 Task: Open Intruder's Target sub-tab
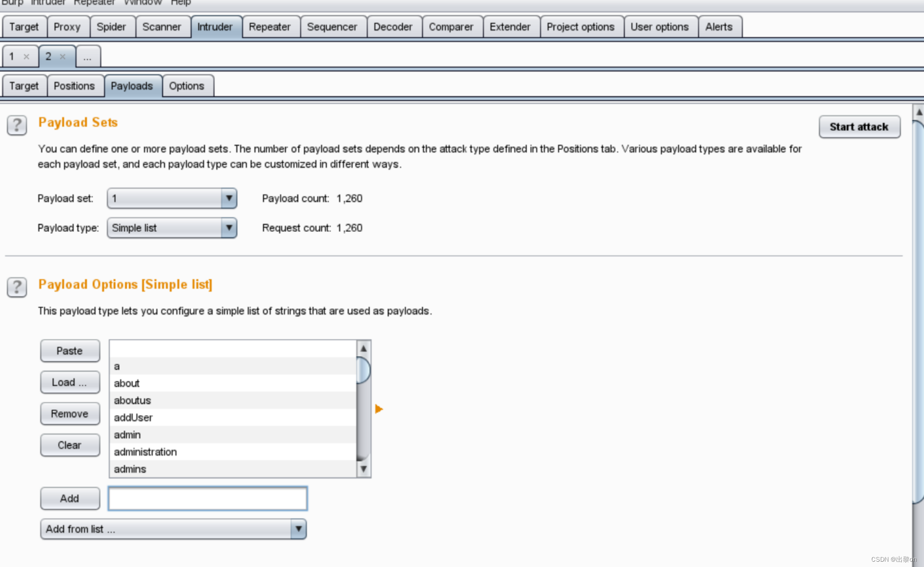click(24, 86)
